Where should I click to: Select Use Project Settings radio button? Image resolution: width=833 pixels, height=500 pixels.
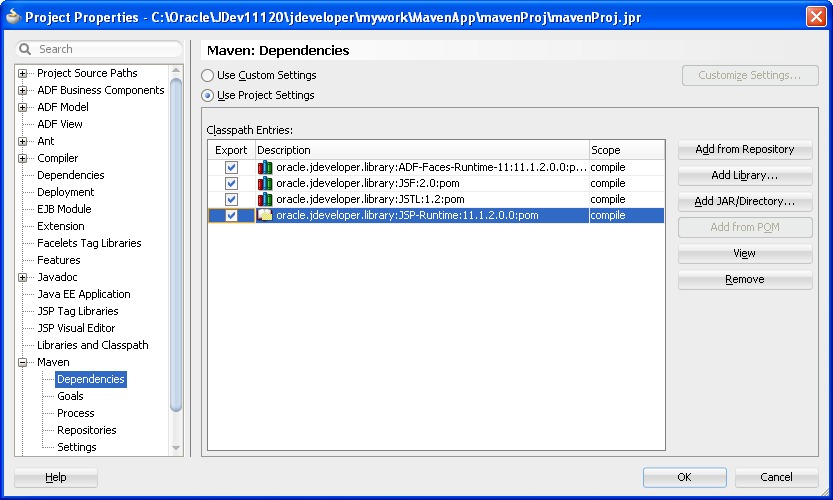coord(207,96)
